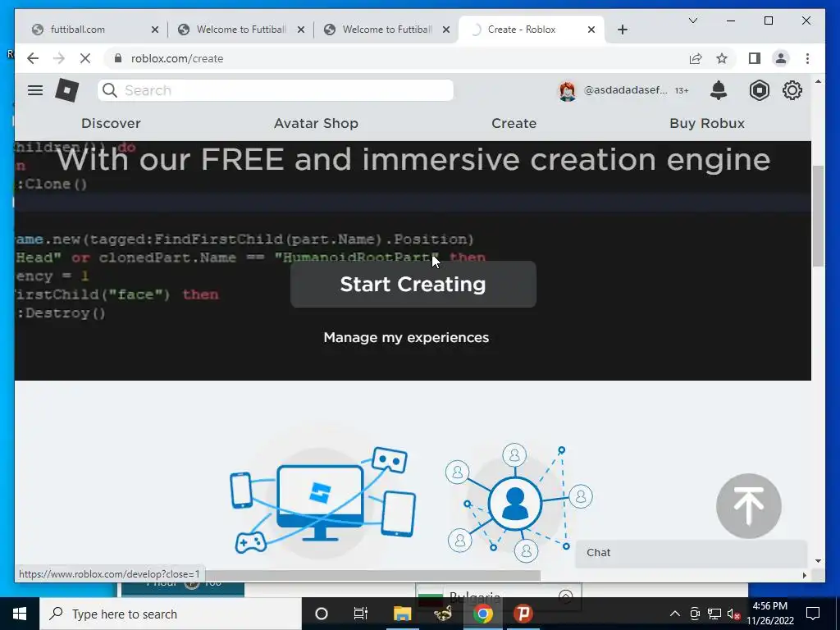Viewport: 840px width, 630px height.
Task: Bookmark this page with the star
Action: (x=722, y=58)
